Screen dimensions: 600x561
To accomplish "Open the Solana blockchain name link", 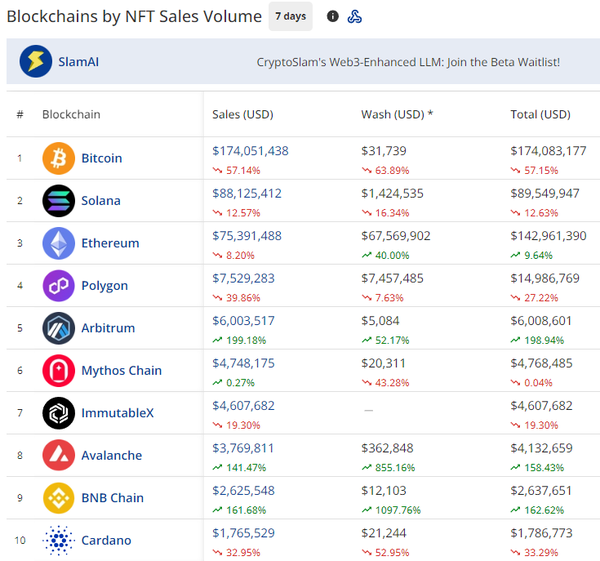I will (x=100, y=201).
